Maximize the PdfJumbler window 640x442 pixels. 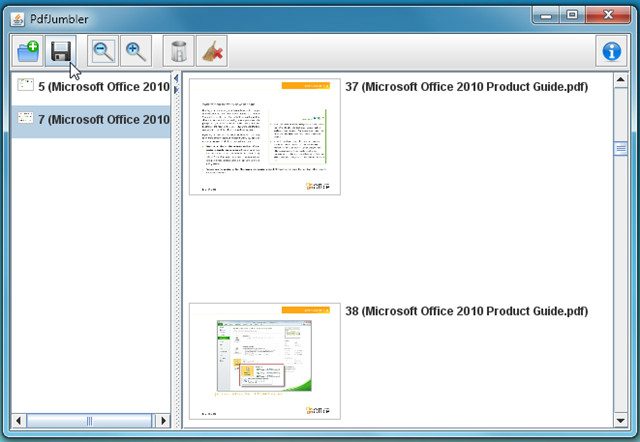point(572,16)
